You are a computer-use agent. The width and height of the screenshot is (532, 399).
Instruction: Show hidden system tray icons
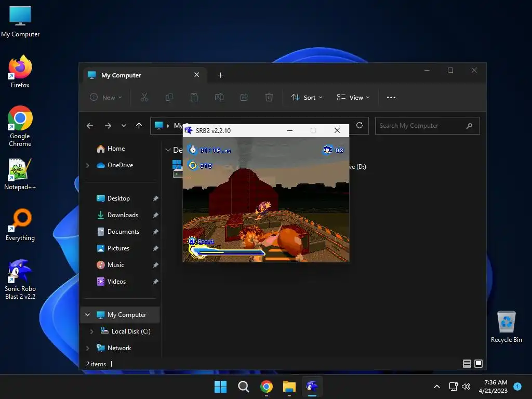click(437, 387)
